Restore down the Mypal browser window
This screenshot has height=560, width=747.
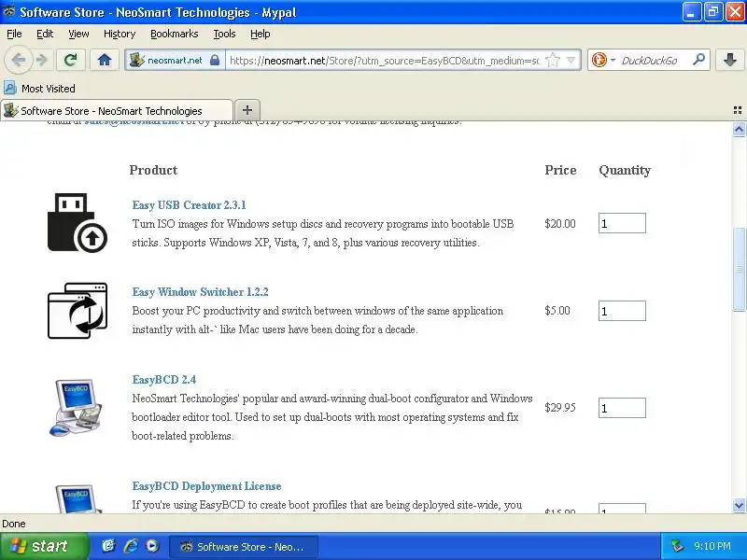(712, 12)
